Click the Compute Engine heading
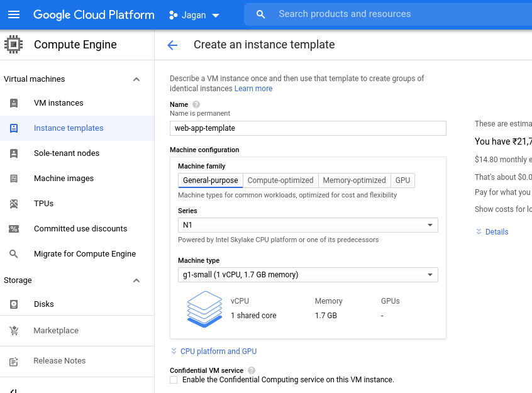 [x=75, y=45]
